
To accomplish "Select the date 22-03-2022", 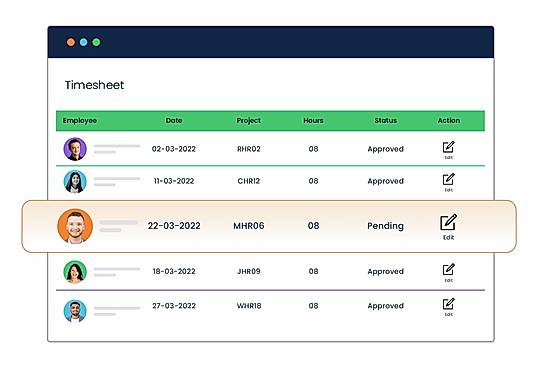I will coord(174,226).
